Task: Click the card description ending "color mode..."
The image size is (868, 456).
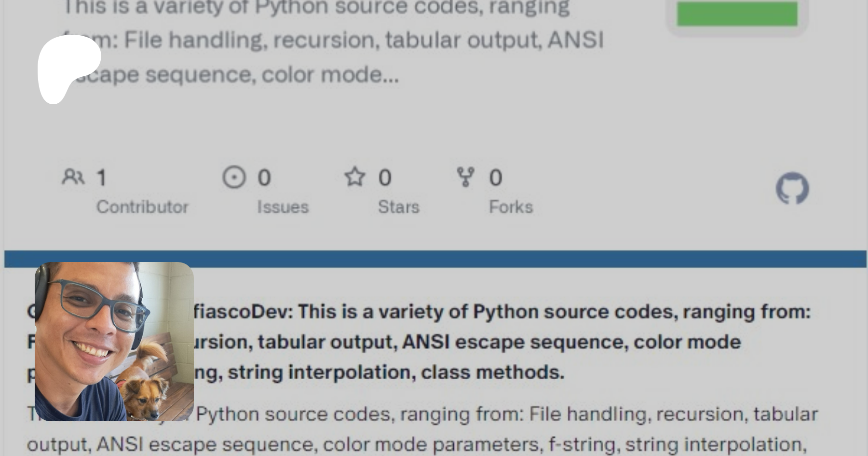Action: point(333,41)
